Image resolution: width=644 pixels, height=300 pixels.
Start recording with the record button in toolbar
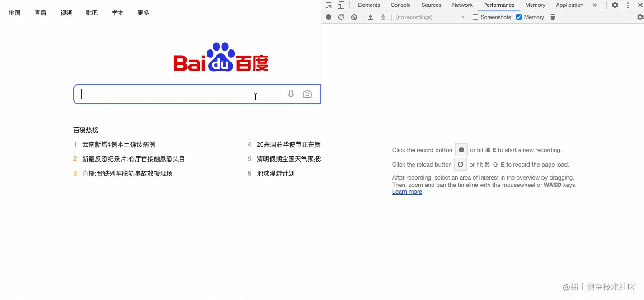[329, 17]
